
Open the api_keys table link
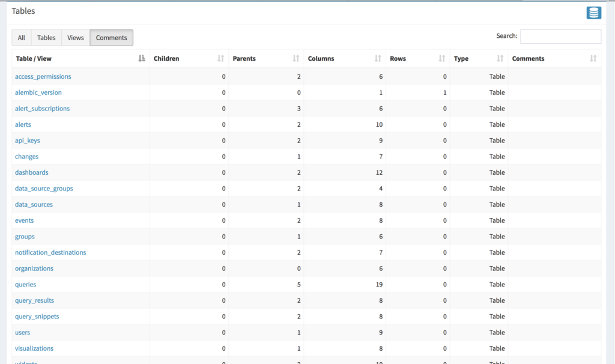[28, 141]
